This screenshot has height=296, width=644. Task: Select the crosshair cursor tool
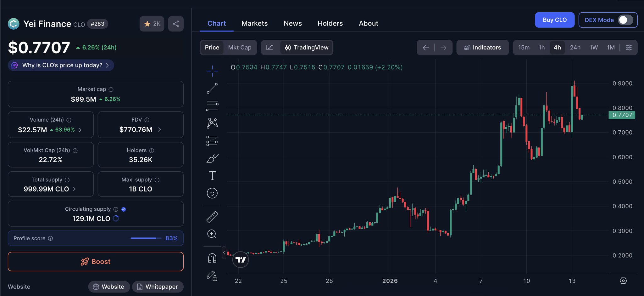point(212,71)
